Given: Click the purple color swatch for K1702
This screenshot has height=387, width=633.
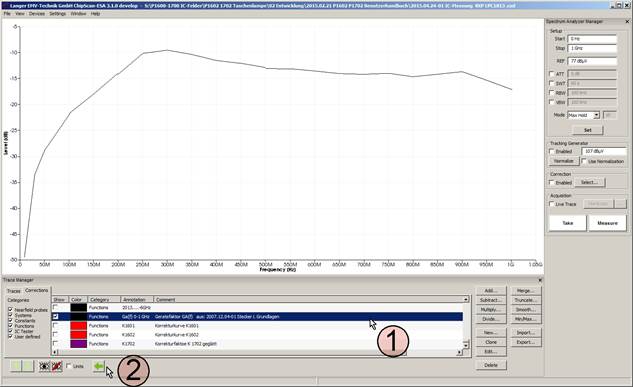Looking at the screenshot, I should (78, 344).
